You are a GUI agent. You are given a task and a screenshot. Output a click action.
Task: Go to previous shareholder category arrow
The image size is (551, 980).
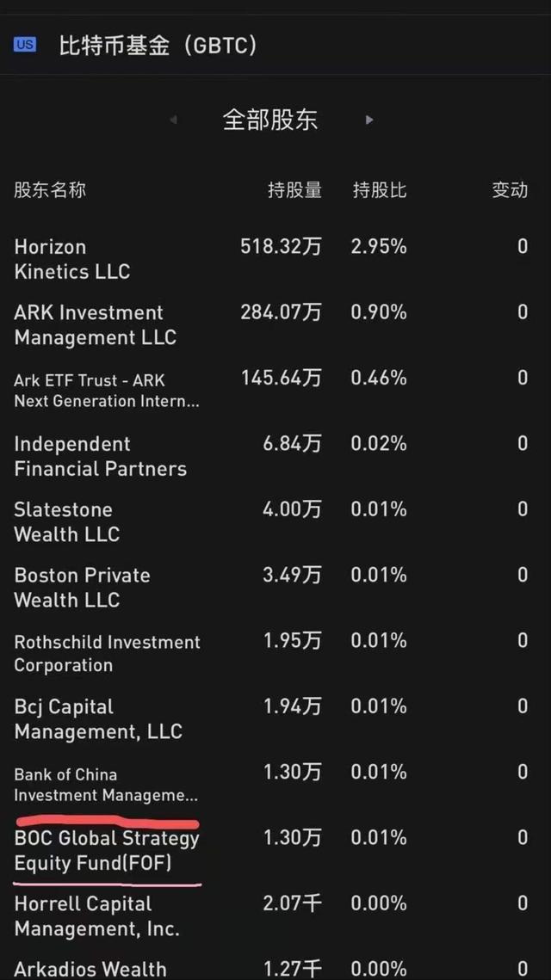pos(173,120)
